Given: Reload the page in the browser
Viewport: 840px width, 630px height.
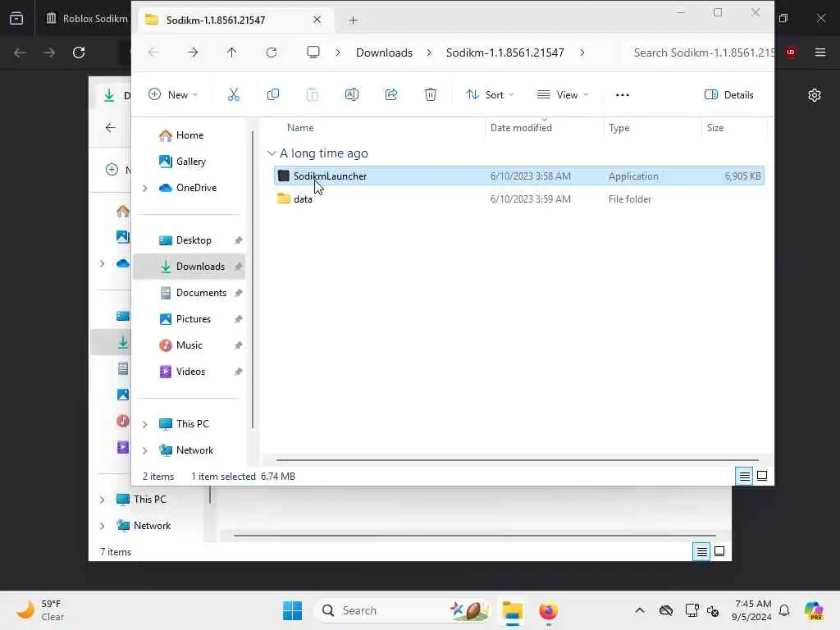Looking at the screenshot, I should [x=79, y=52].
